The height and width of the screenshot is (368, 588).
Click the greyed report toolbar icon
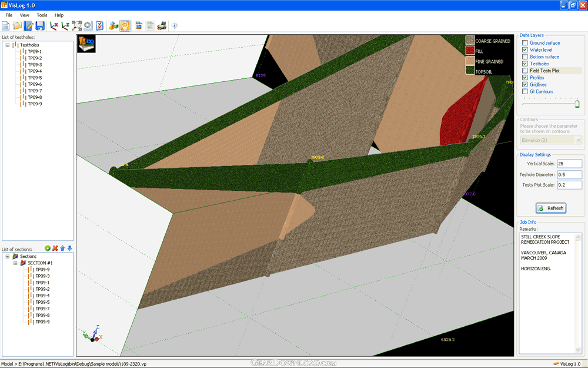coord(150,26)
